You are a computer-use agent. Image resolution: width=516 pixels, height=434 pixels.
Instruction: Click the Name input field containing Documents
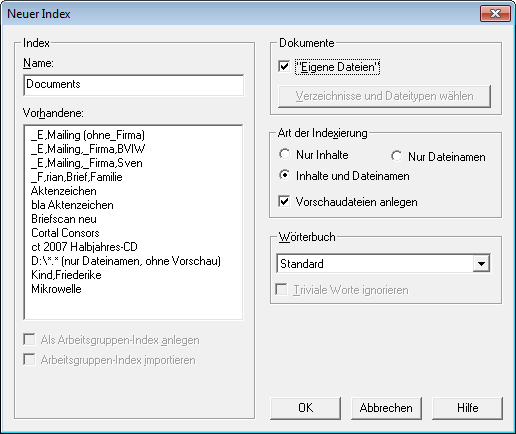(x=134, y=85)
